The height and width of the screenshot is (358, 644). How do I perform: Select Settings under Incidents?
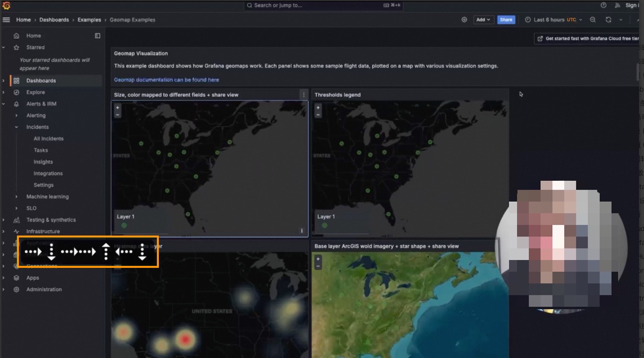click(x=44, y=185)
